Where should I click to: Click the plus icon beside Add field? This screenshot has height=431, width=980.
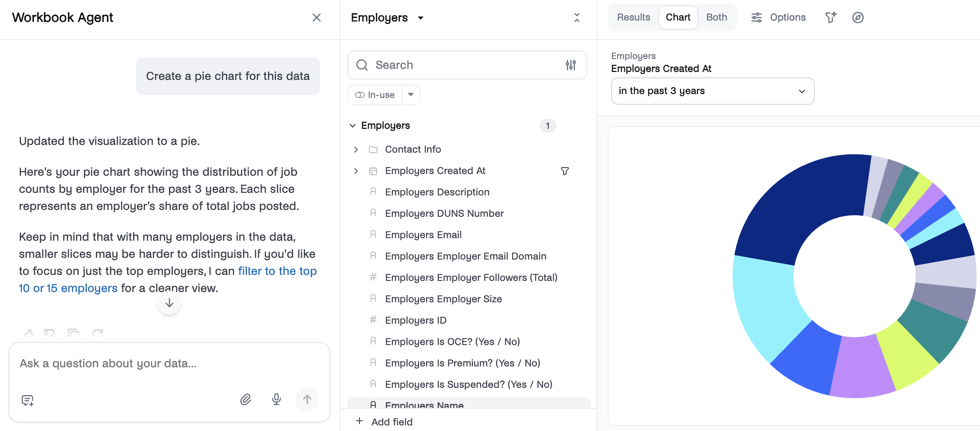tap(359, 421)
